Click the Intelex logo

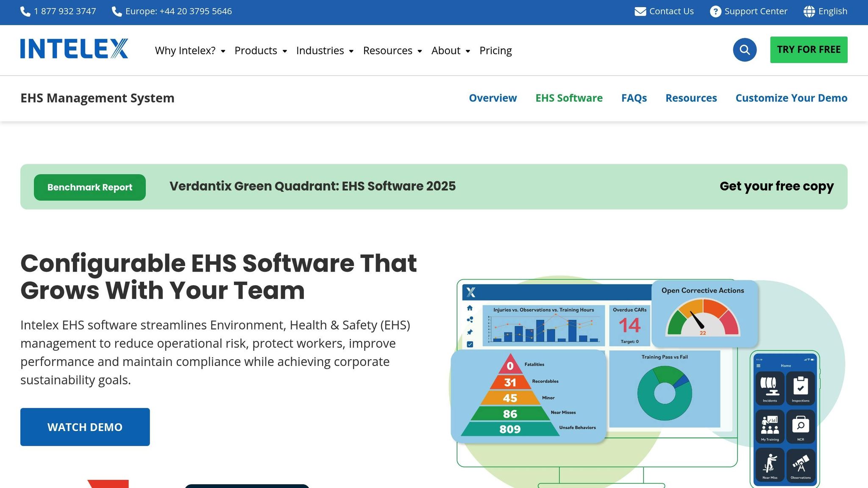pyautogui.click(x=74, y=49)
